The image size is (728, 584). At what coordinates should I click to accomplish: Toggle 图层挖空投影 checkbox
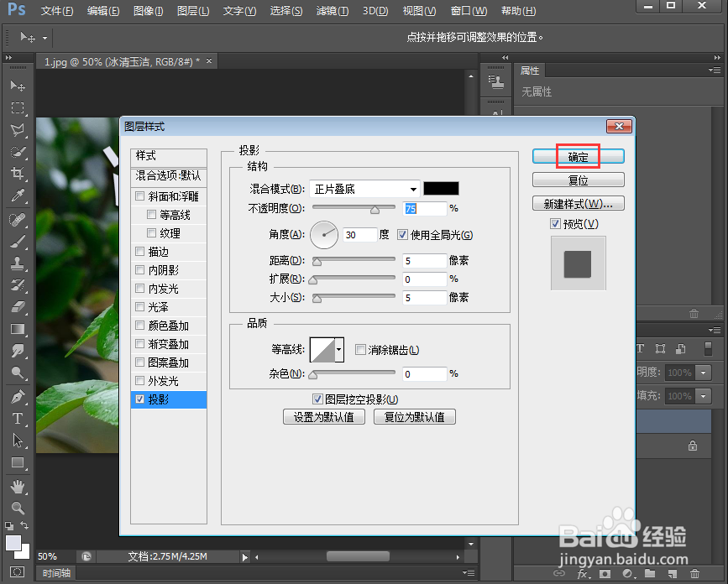pyautogui.click(x=317, y=399)
